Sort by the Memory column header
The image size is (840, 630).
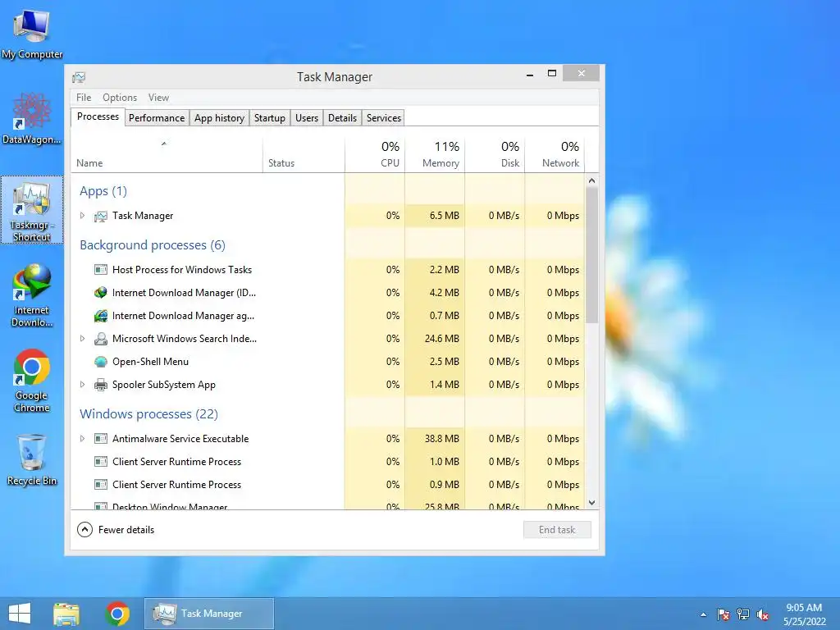(435, 155)
